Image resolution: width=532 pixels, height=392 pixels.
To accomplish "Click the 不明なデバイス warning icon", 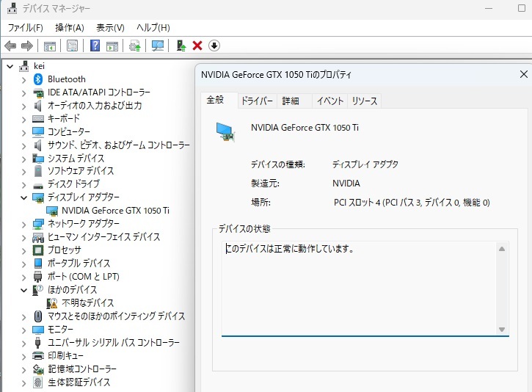I will pyautogui.click(x=52, y=302).
